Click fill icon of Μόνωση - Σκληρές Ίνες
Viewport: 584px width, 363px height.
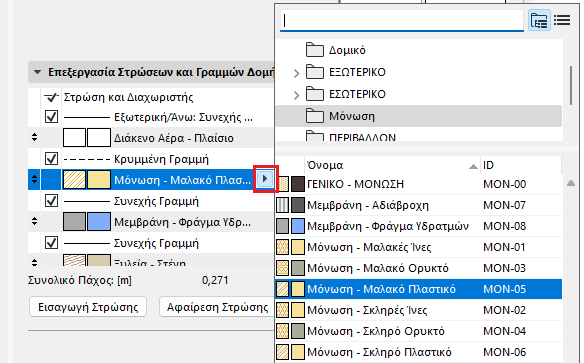[283, 310]
